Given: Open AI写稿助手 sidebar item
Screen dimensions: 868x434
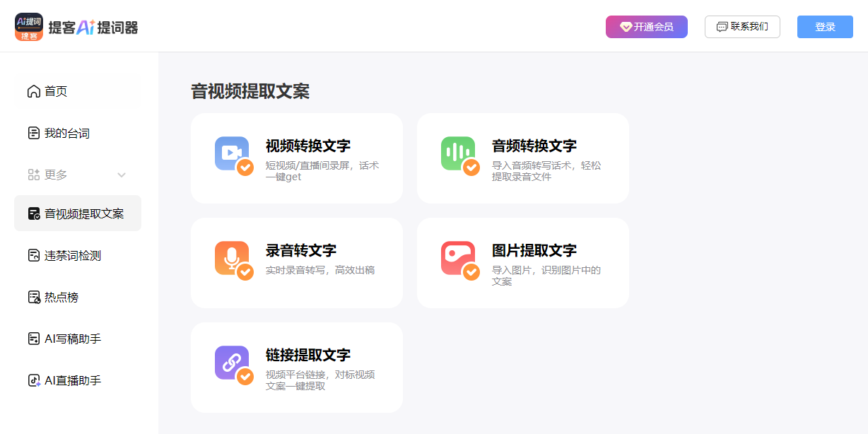Looking at the screenshot, I should point(78,339).
